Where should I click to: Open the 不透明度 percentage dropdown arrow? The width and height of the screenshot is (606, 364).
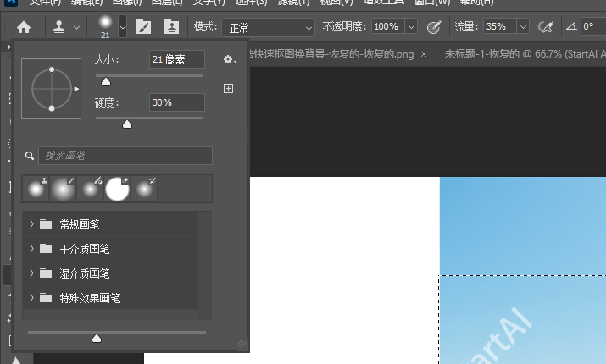click(x=411, y=27)
